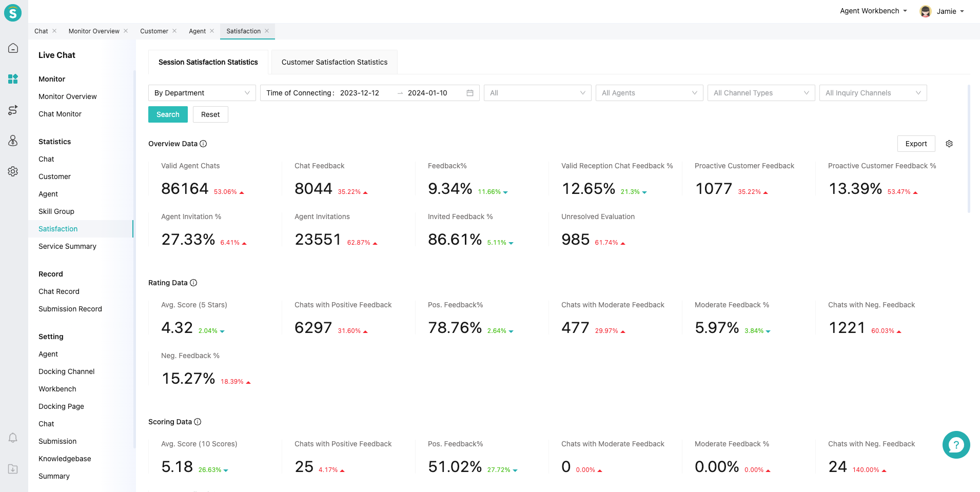980x492 pixels.
Task: Click the page vertical scrollbar on right
Action: click(x=969, y=149)
